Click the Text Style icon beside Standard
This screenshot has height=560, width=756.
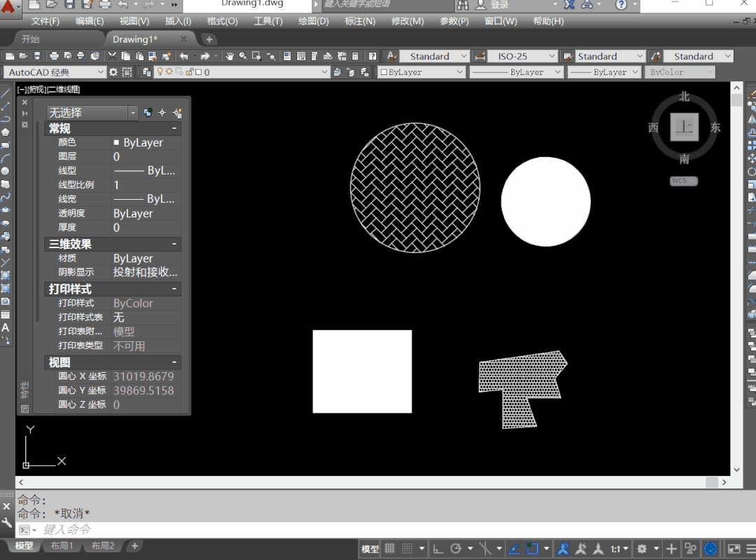tap(392, 57)
